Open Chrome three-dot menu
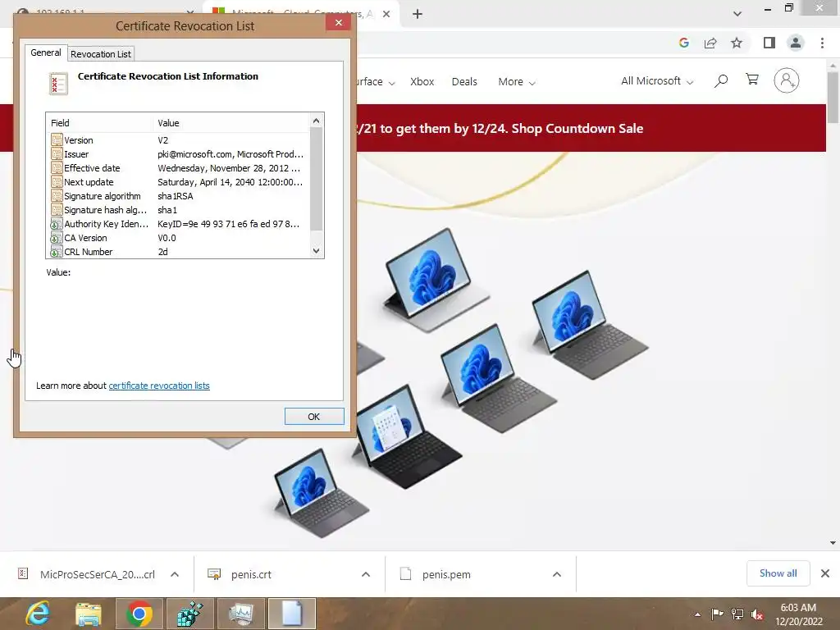This screenshot has width=840, height=630. click(x=822, y=43)
